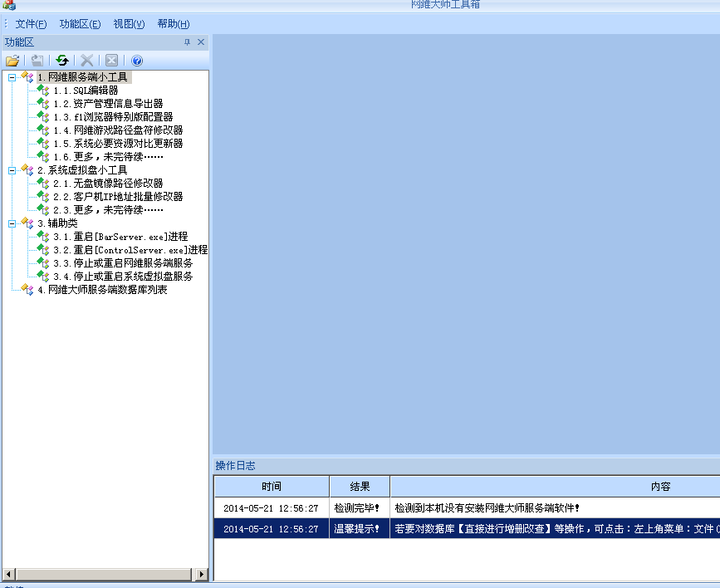Close the 功能区 panel
This screenshot has width=720, height=588.
pos(201,42)
